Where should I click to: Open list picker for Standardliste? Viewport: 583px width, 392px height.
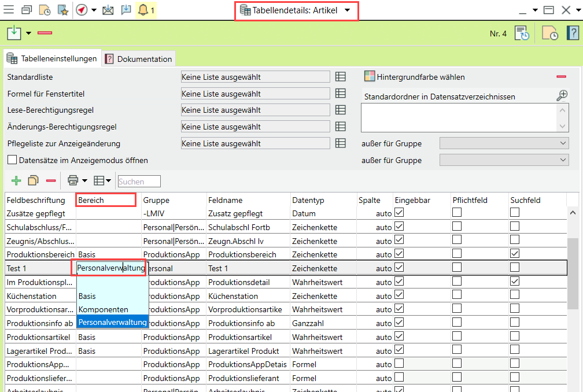click(341, 77)
